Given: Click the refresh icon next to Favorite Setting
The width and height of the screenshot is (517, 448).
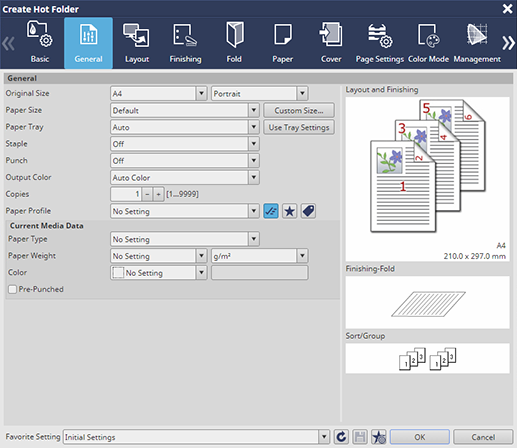Looking at the screenshot, I should [x=341, y=437].
